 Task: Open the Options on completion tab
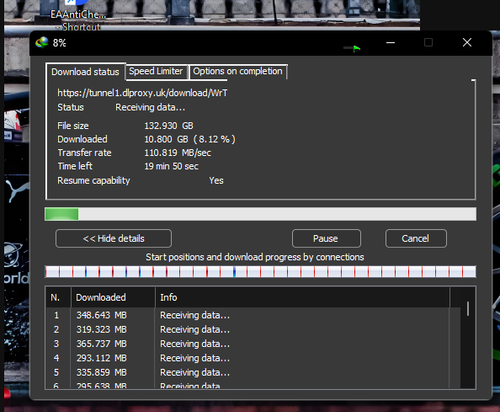pos(238,71)
